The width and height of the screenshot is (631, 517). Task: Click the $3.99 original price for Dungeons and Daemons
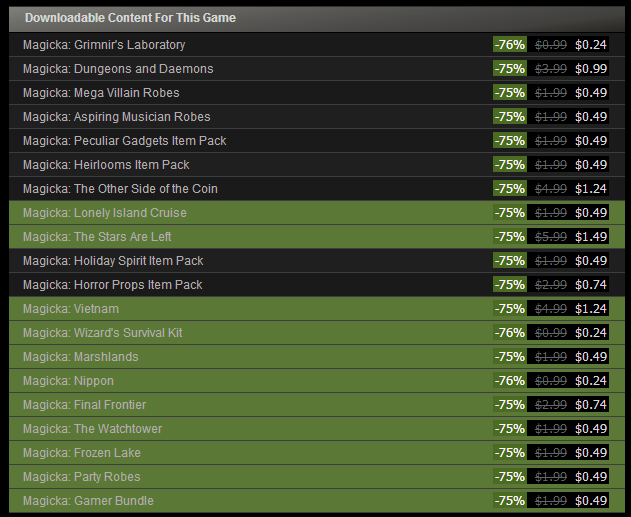[551, 69]
